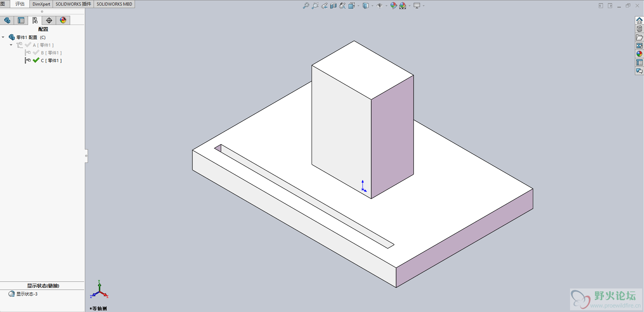
Task: Click the *等轴测 view label
Action: click(98, 308)
